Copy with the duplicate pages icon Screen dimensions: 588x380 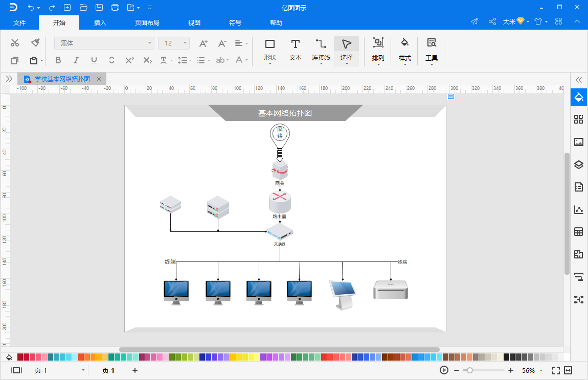[15, 60]
